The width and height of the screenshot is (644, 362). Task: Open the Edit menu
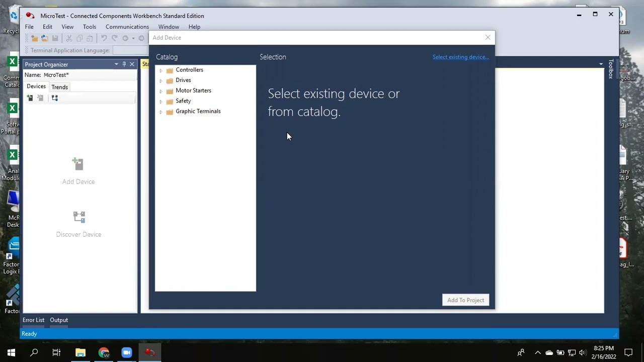47,27
